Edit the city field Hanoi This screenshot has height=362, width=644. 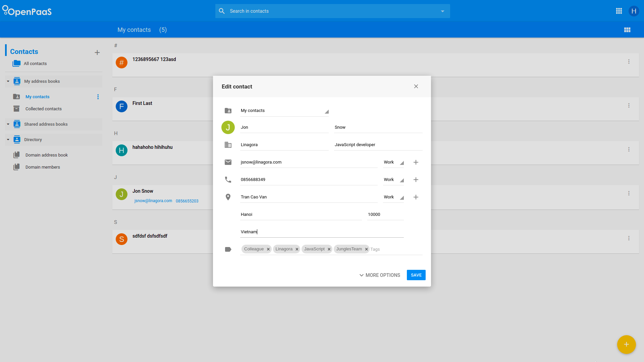pos(301,215)
